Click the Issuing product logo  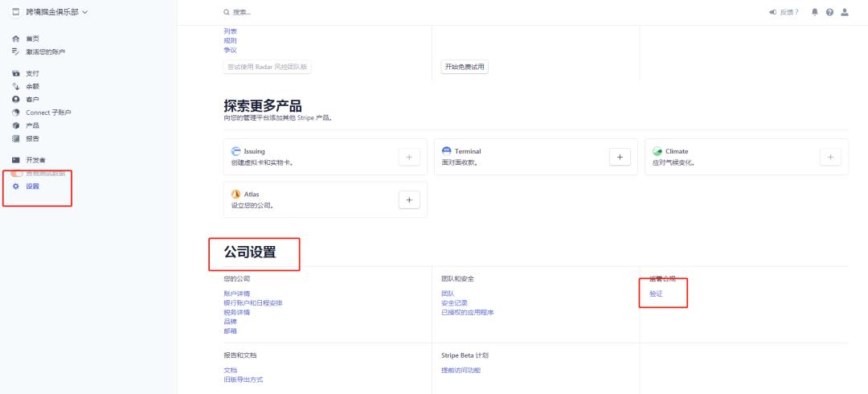[x=235, y=151]
